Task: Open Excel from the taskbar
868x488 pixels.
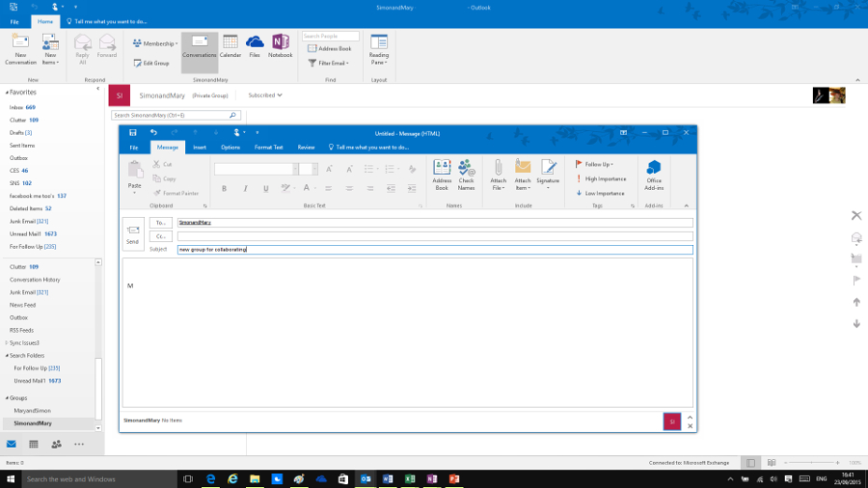Action: tap(410, 479)
